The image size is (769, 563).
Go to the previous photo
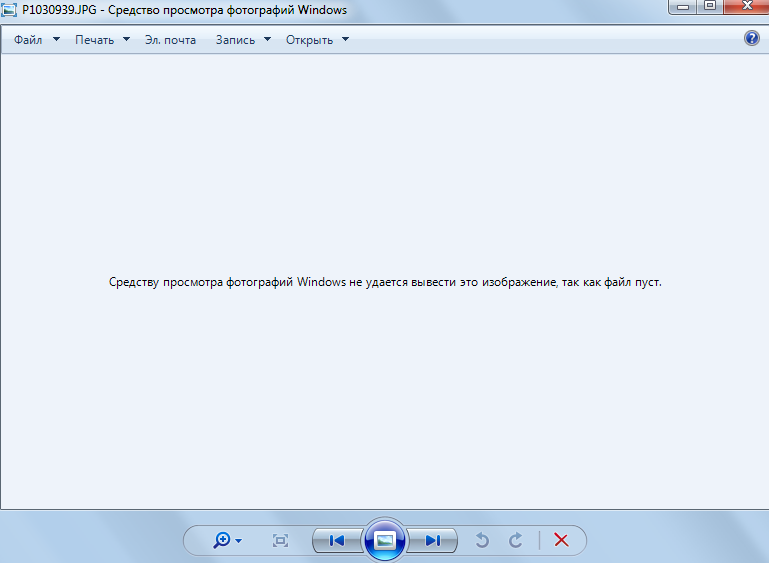pyautogui.click(x=337, y=540)
